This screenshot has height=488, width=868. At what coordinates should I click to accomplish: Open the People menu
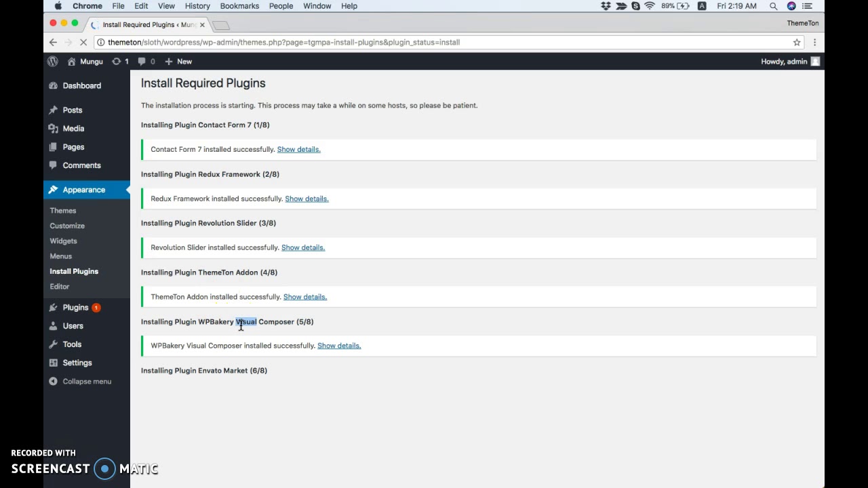coord(281,6)
